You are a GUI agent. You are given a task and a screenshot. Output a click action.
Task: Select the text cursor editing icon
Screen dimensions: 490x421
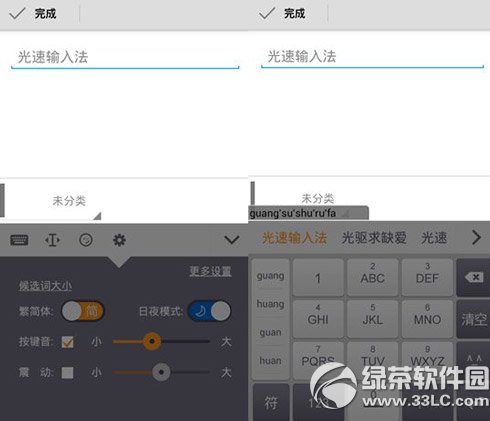tap(52, 240)
